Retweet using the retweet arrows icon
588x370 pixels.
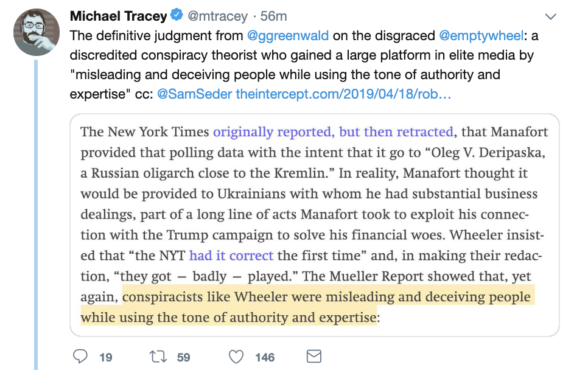click(x=158, y=357)
